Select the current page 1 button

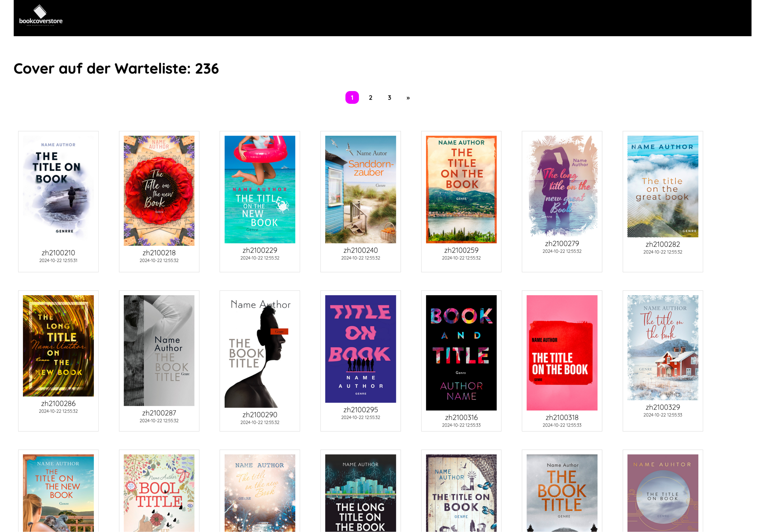coord(352,98)
